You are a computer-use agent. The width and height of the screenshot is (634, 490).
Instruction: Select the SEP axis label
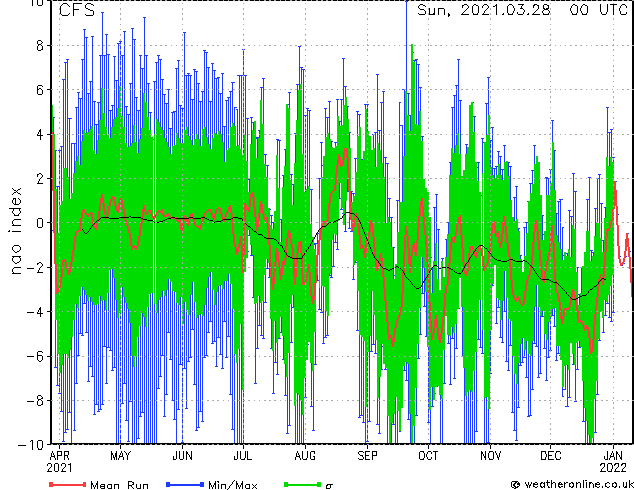367,456
